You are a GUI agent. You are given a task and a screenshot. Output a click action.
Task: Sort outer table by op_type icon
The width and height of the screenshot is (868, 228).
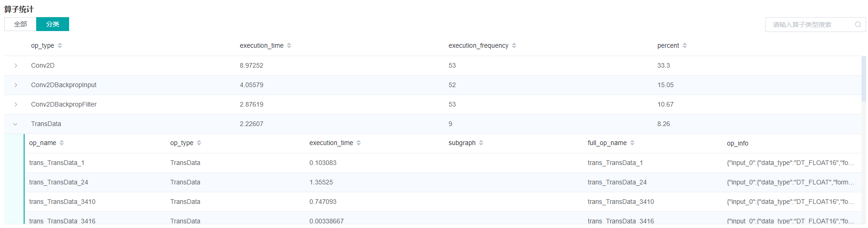coord(60,45)
